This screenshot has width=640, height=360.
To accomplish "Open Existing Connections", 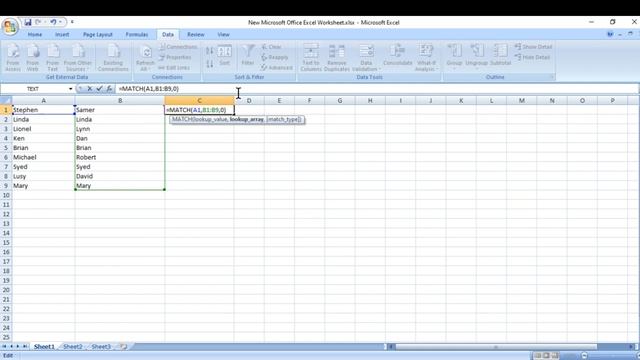I will pos(113,58).
